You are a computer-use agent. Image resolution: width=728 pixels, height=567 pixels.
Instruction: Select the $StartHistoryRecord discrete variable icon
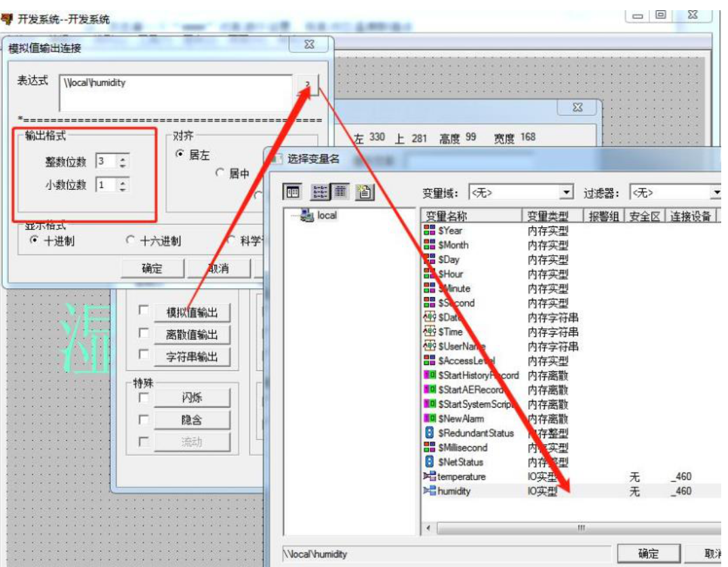(x=430, y=375)
